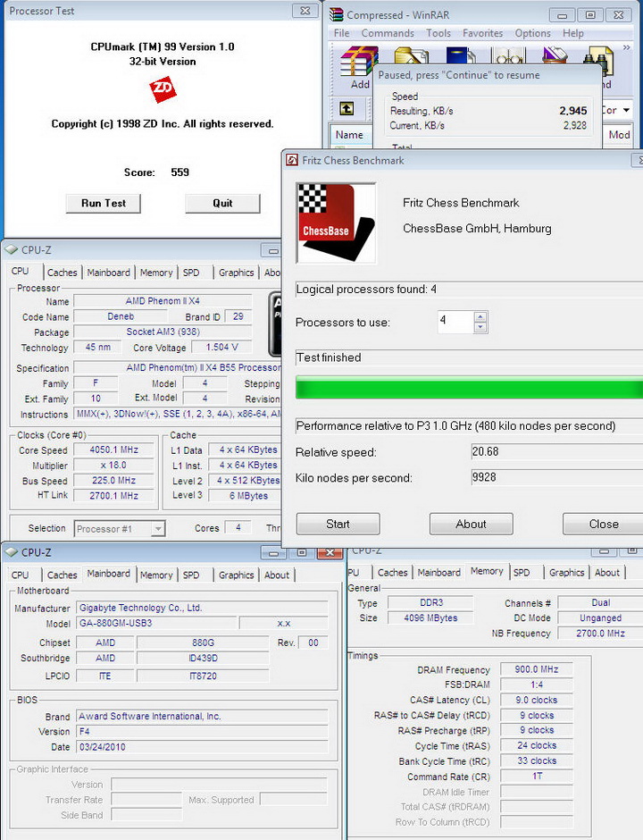Open Caches tab in Memory CPU-Z window

click(392, 572)
